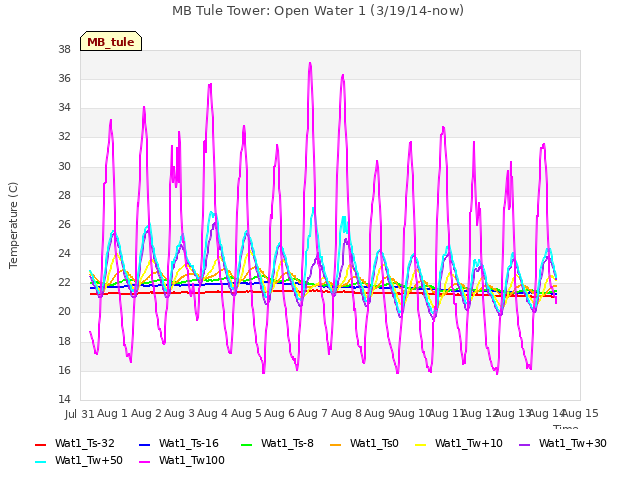Click the 24 temperature axis value
The image size is (640, 480).
[64, 253]
